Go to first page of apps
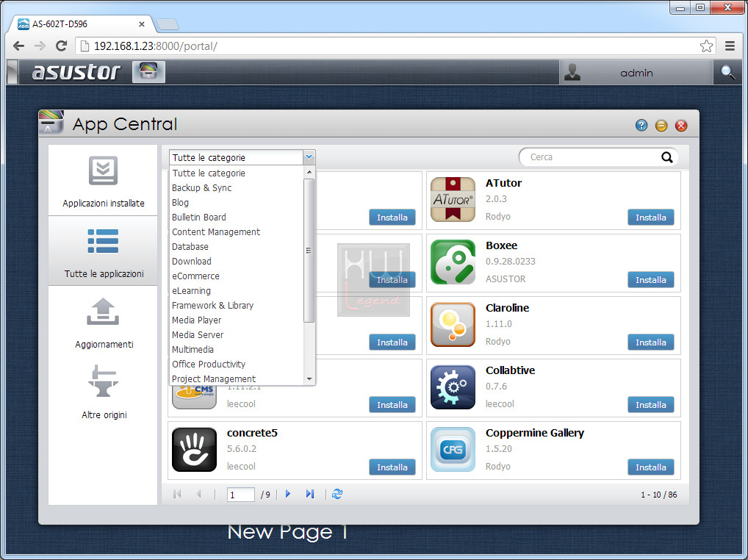 (x=177, y=494)
